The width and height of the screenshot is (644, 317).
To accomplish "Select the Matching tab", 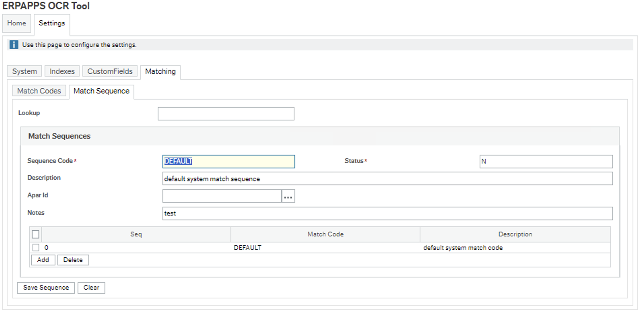I will click(x=160, y=71).
